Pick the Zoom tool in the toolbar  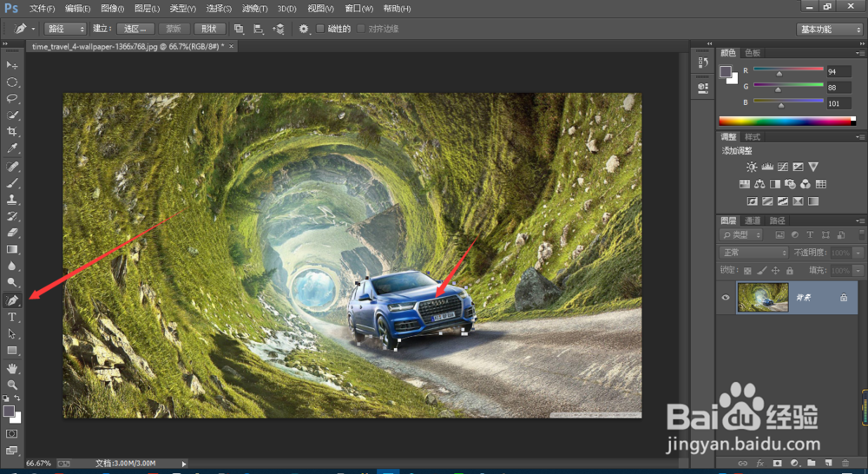pyautogui.click(x=12, y=385)
